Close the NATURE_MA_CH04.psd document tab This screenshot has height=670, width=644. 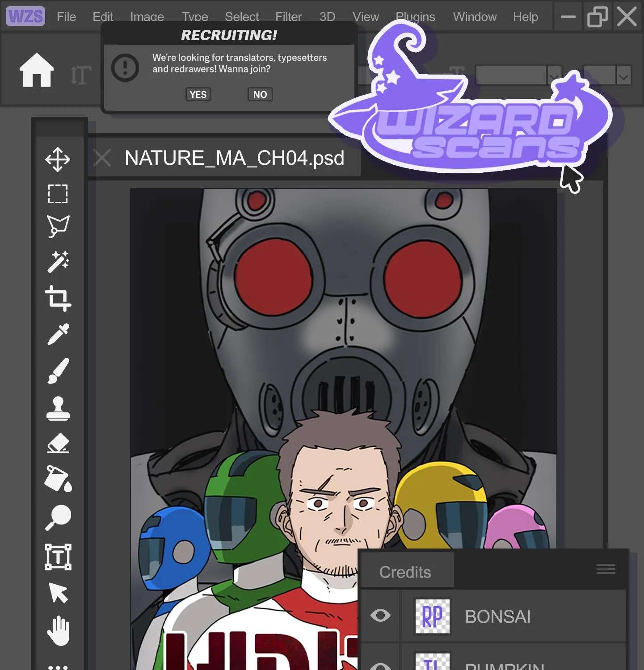click(102, 158)
